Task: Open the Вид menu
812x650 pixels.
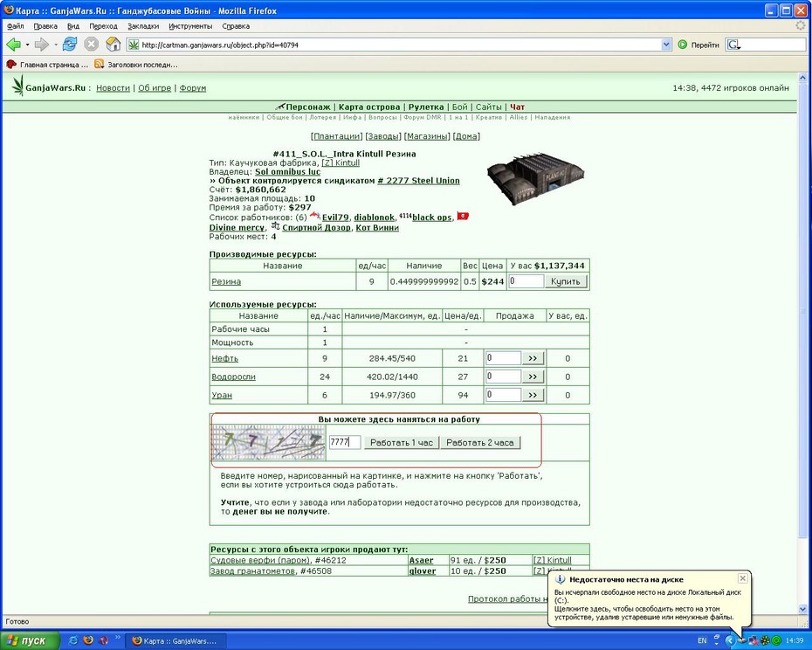Action: click(x=73, y=26)
